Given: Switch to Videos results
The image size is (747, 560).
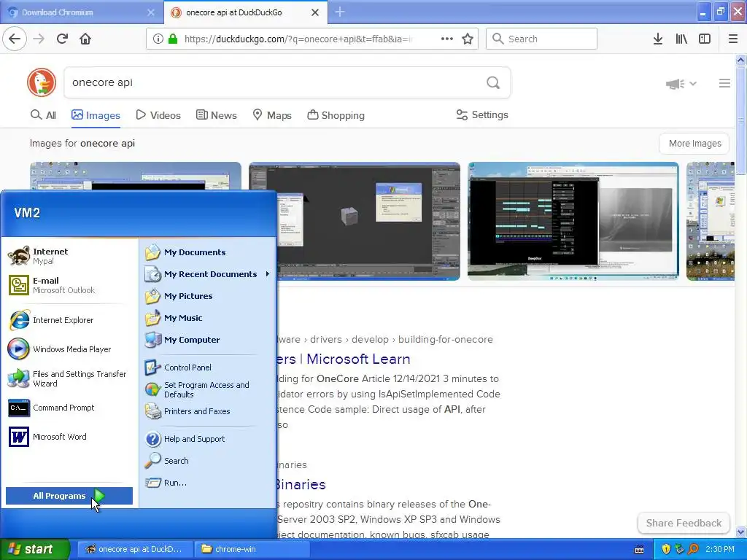Looking at the screenshot, I should point(158,115).
